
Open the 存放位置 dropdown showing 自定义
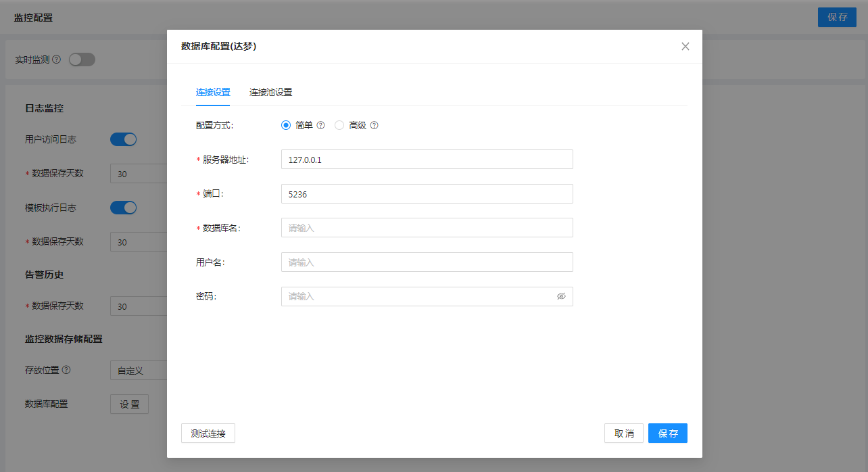pyautogui.click(x=139, y=371)
